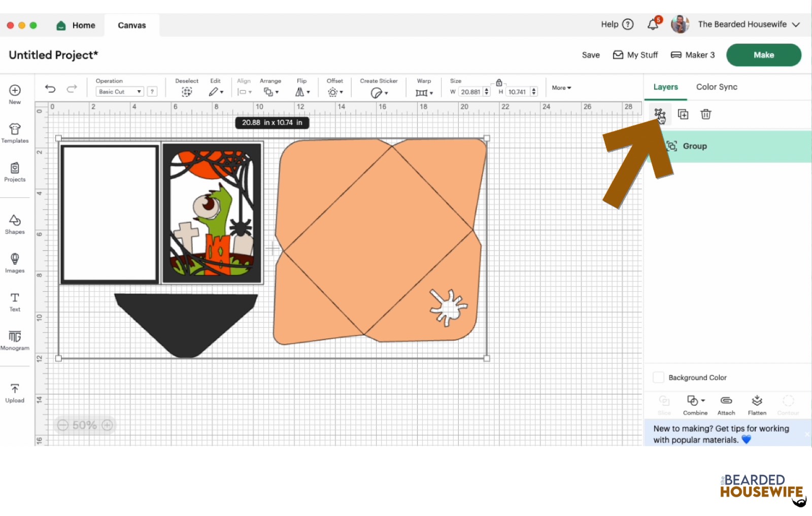Toggle the size aspect ratio lock
The width and height of the screenshot is (812, 516).
coord(499,81)
